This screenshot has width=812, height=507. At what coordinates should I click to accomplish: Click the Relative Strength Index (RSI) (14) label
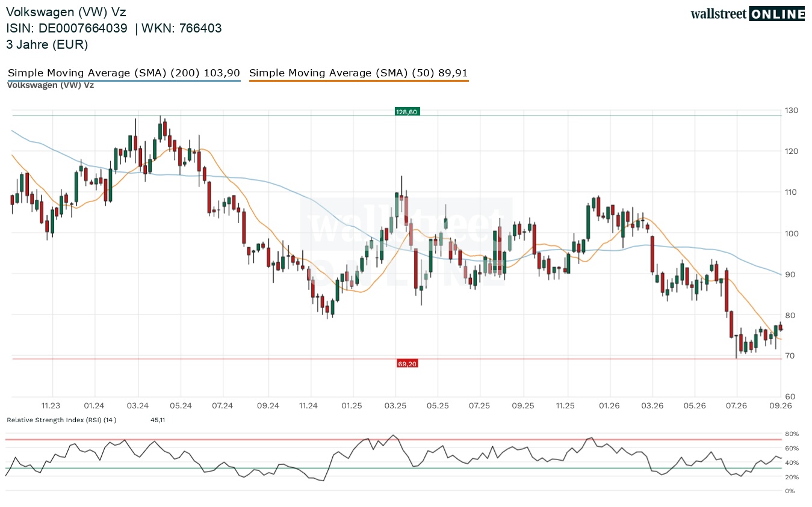(61, 420)
